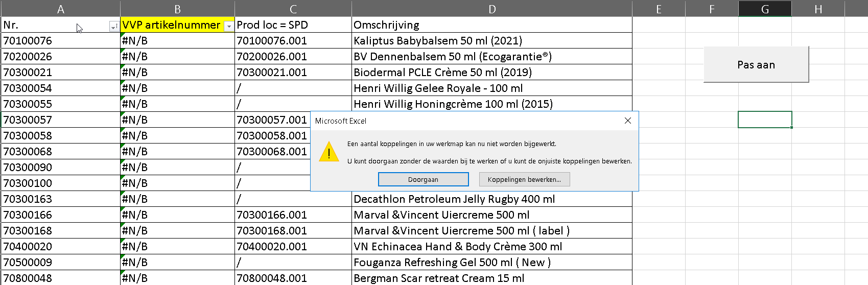This screenshot has height=285, width=868.
Task: Select the Bergman Scar retreat Cream cell
Action: 492,278
